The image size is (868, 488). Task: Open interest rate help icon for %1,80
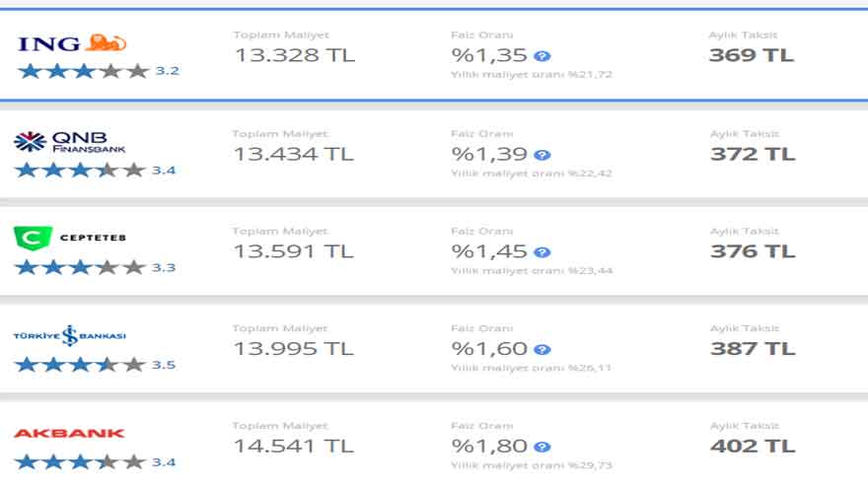pos(542,447)
